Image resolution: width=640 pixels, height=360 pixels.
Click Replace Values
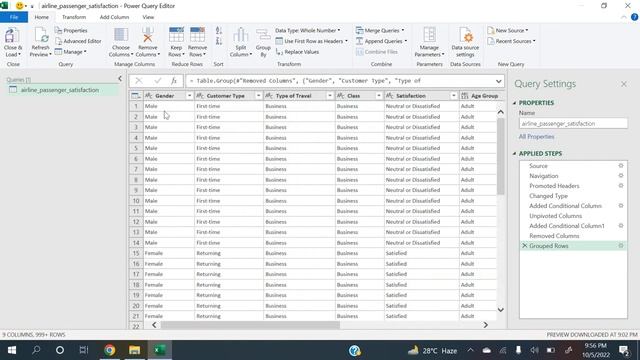pyautogui.click(x=298, y=52)
